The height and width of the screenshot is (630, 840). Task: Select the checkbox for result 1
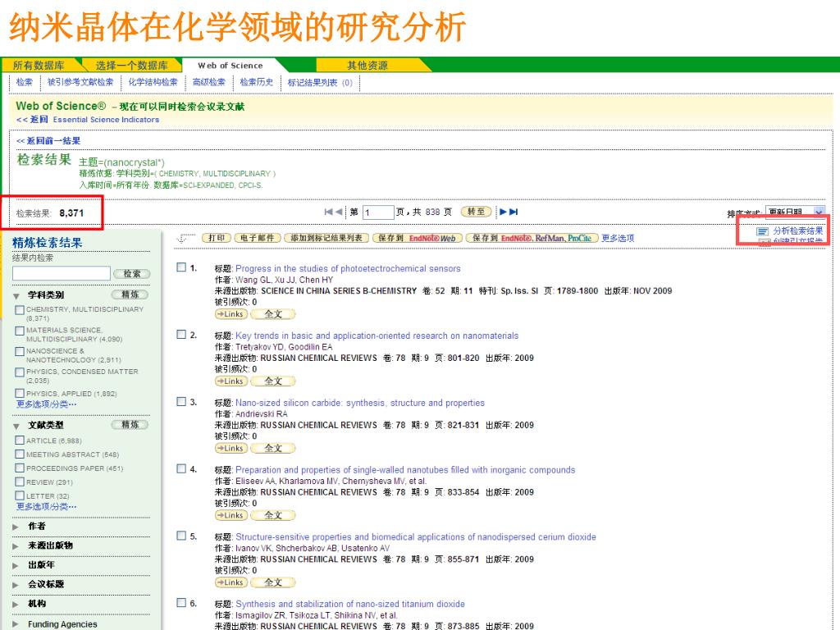click(181, 267)
